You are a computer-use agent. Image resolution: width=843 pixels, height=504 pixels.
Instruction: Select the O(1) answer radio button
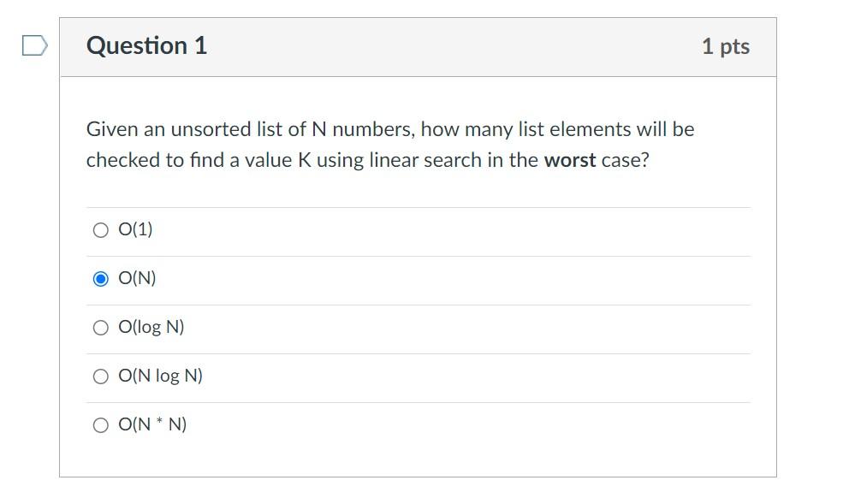100,228
